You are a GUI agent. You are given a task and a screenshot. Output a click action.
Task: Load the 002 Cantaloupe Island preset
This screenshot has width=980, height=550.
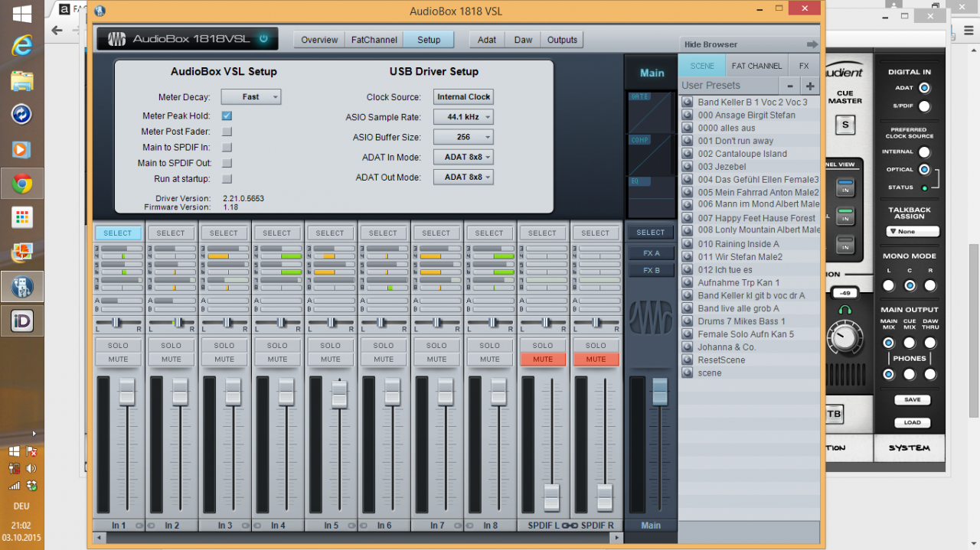pos(742,154)
